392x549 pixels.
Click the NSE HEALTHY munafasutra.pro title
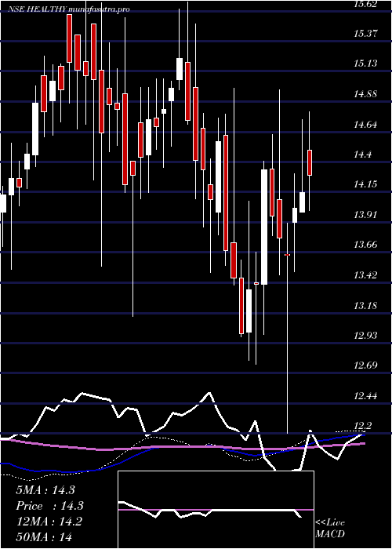(x=69, y=9)
